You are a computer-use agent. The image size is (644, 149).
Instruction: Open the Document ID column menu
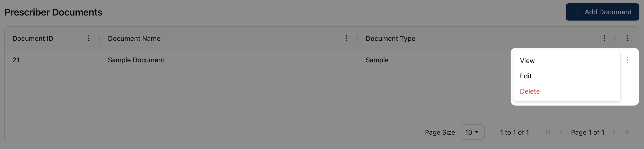[x=89, y=38]
